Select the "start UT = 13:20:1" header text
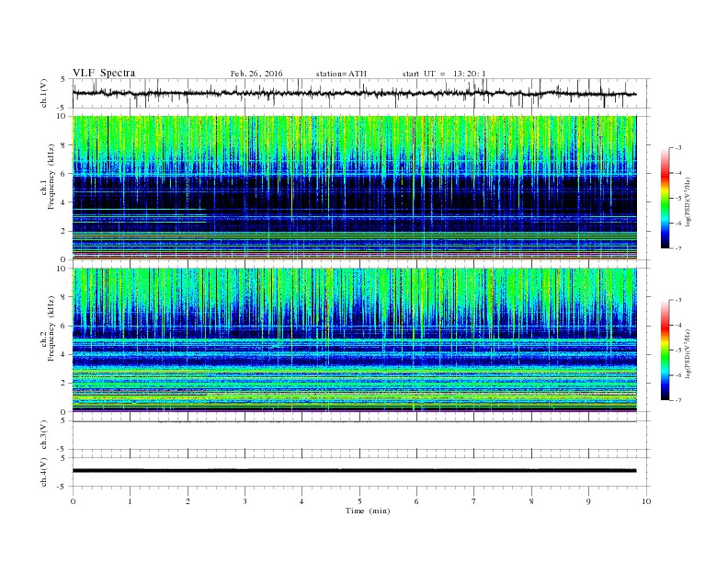The image size is (728, 563). coord(444,74)
